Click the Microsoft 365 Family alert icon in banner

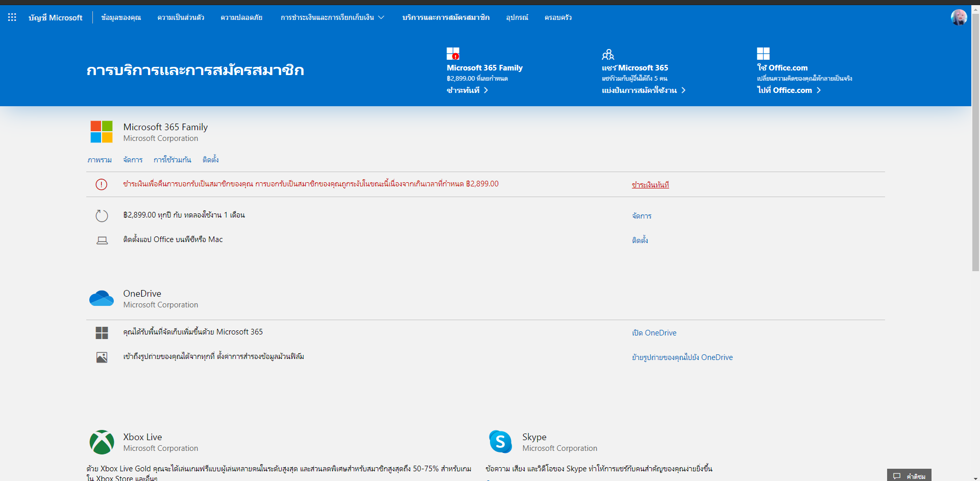453,54
